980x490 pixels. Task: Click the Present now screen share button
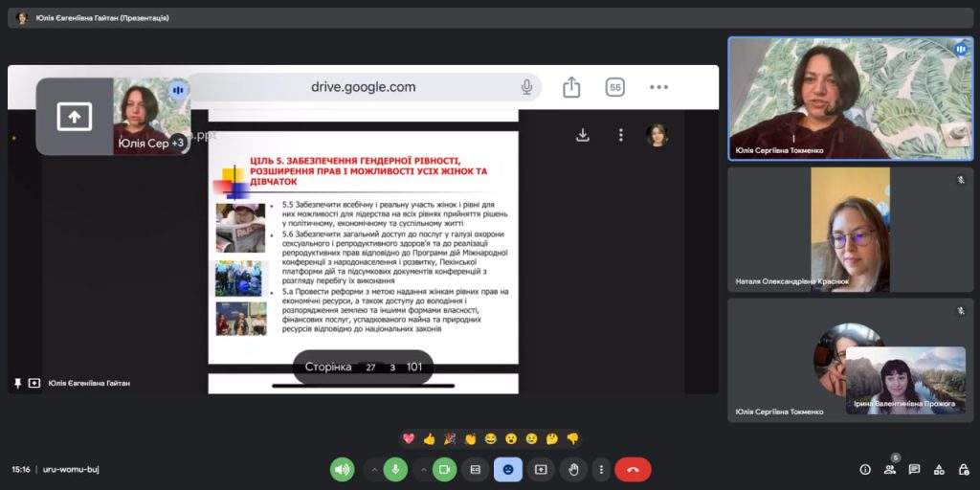[x=541, y=470]
